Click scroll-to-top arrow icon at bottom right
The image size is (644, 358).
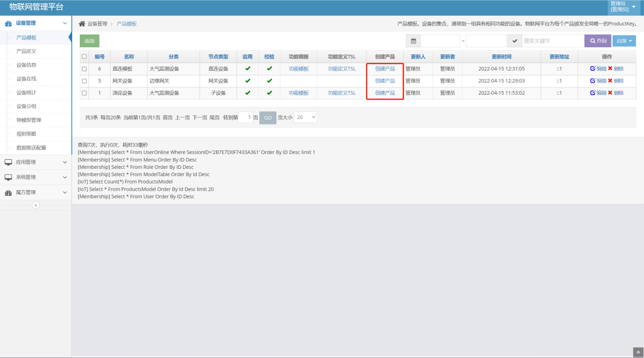click(638, 352)
